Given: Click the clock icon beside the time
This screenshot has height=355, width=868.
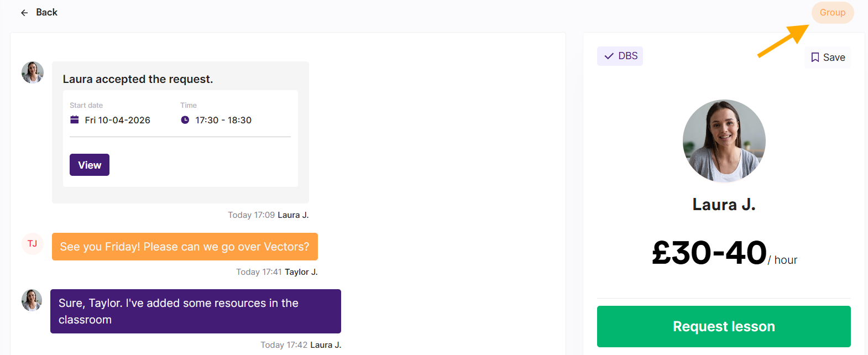Looking at the screenshot, I should pos(185,120).
